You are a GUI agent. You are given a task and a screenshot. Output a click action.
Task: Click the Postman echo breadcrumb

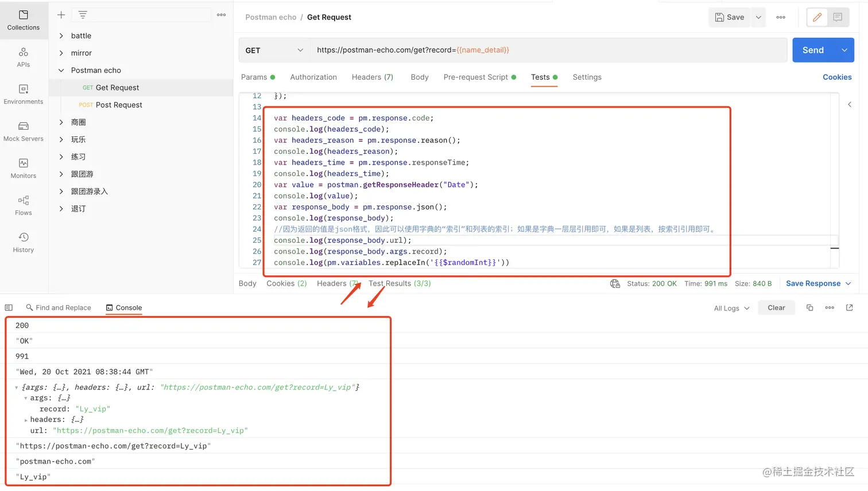(271, 17)
